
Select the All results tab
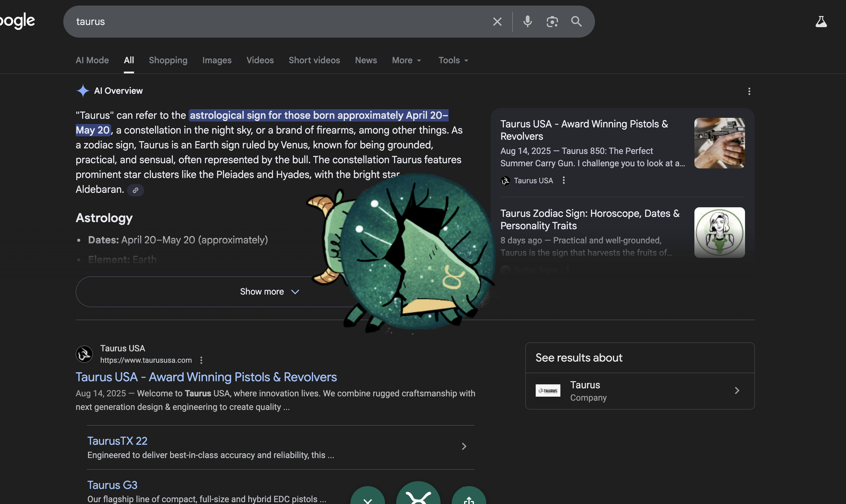[x=129, y=60]
